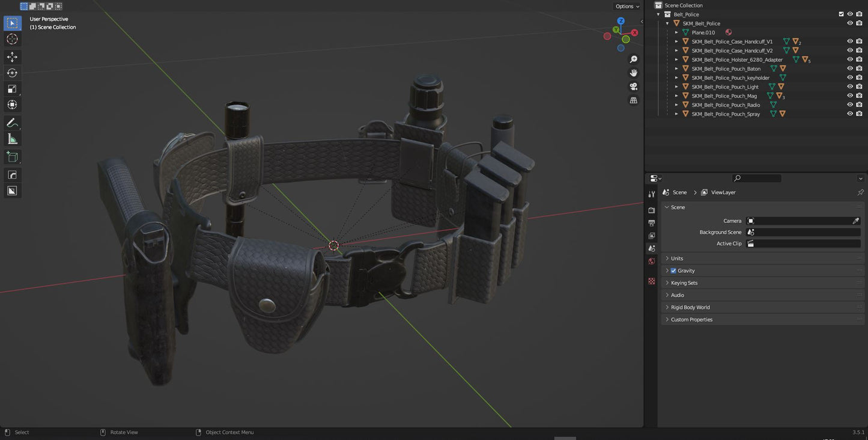868x440 pixels.
Task: Open the Options menu in the viewport
Action: click(625, 6)
